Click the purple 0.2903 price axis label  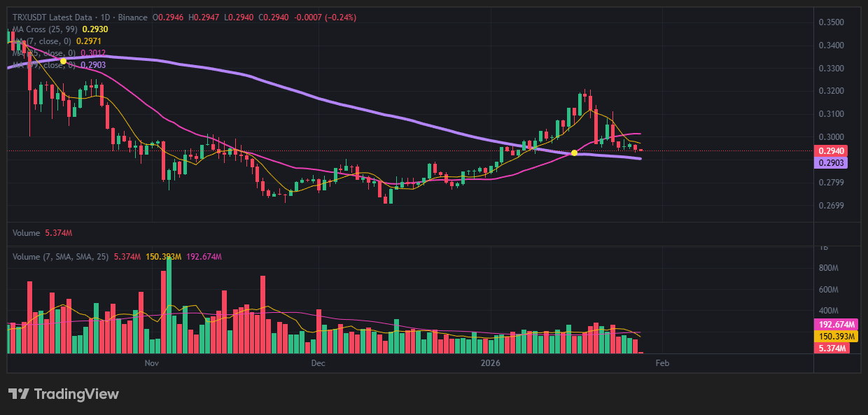(832, 162)
